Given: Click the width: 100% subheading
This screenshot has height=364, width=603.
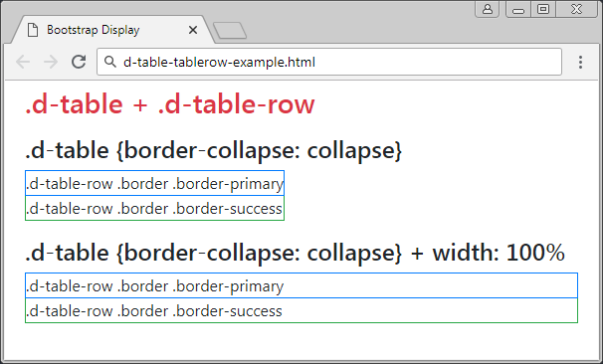Looking at the screenshot, I should [295, 253].
